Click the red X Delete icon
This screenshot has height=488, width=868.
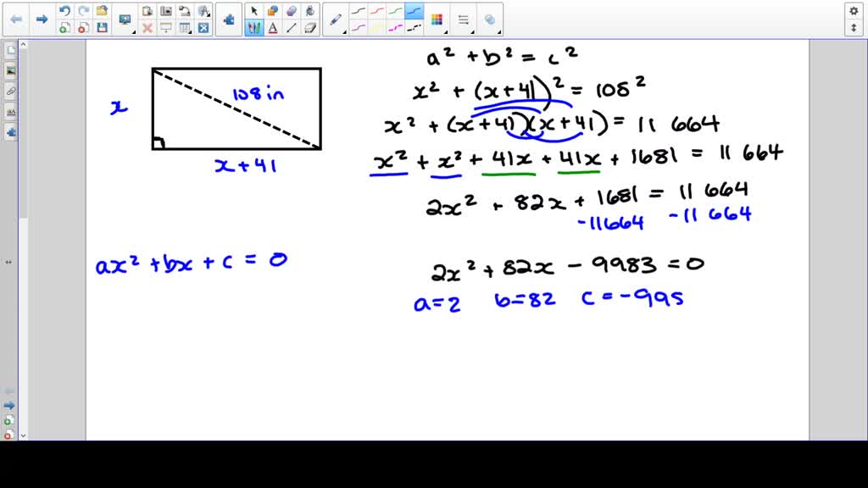(x=147, y=28)
